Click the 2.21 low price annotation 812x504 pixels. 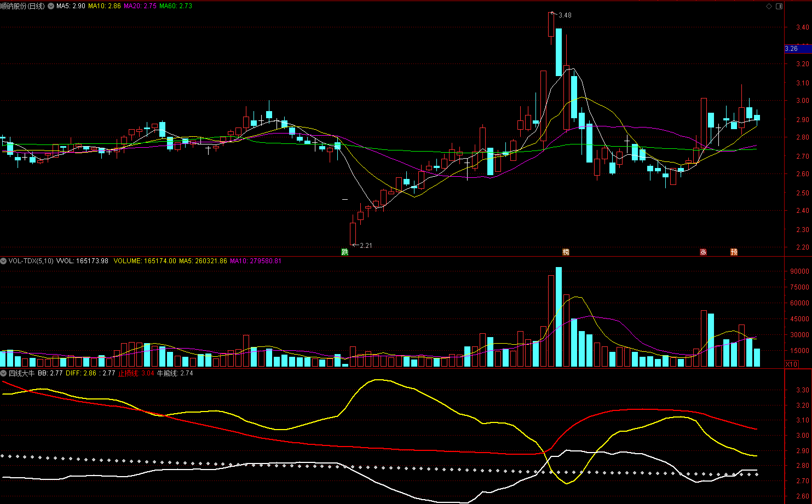(366, 246)
